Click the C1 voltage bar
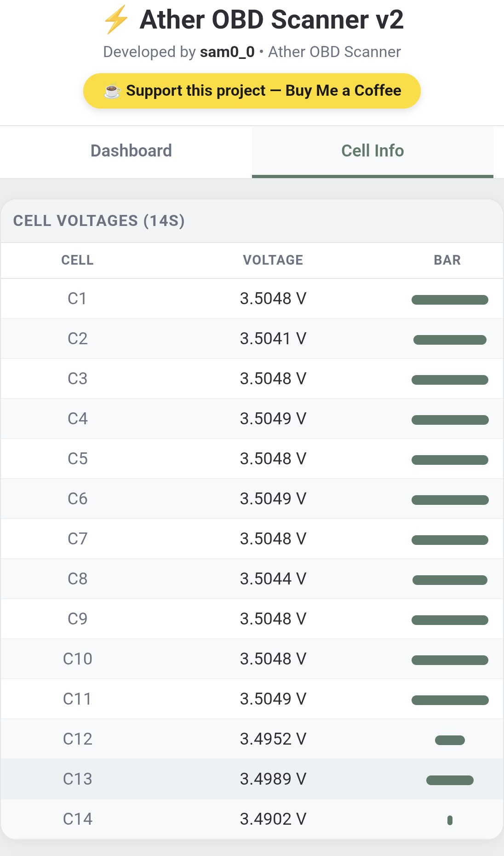The image size is (504, 856). click(x=450, y=300)
